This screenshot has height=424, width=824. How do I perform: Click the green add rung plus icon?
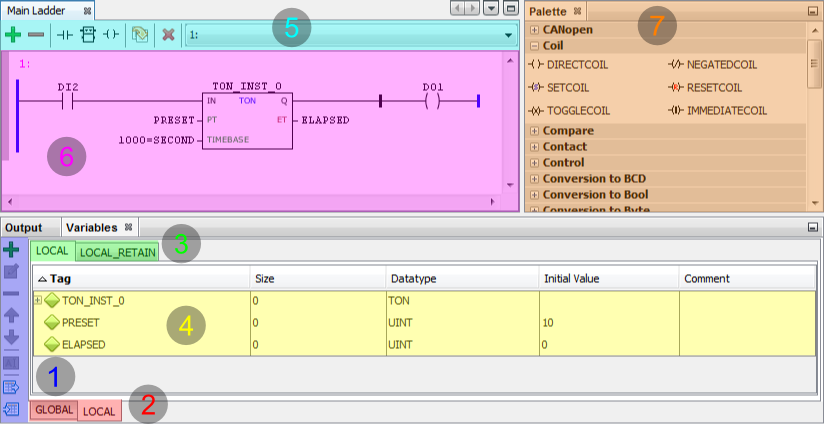pos(13,34)
